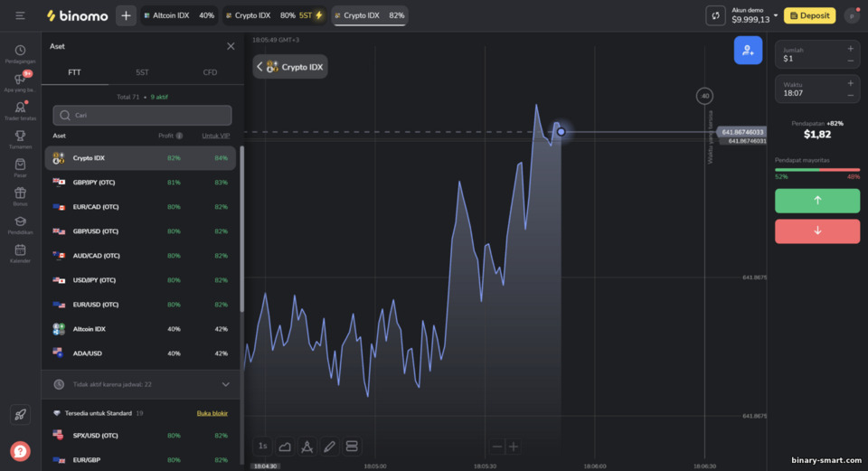Click the rocket icon in sidebar
The image size is (868, 471).
click(20, 415)
